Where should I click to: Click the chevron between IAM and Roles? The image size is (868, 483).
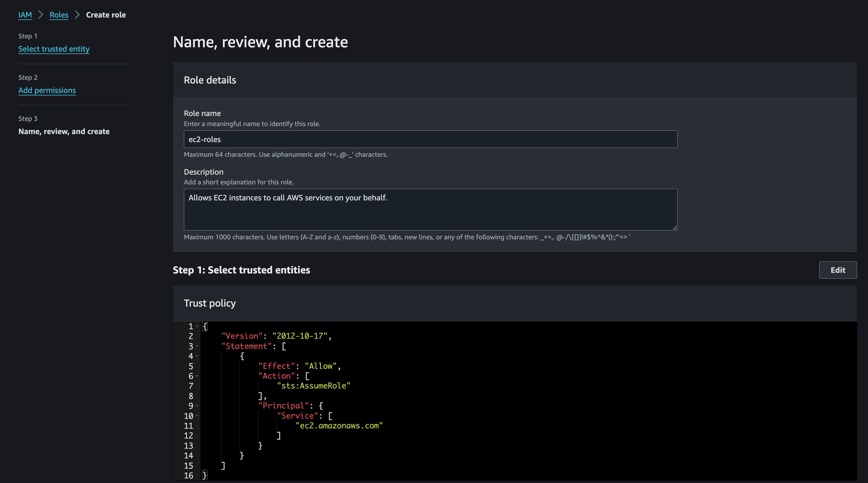(41, 15)
